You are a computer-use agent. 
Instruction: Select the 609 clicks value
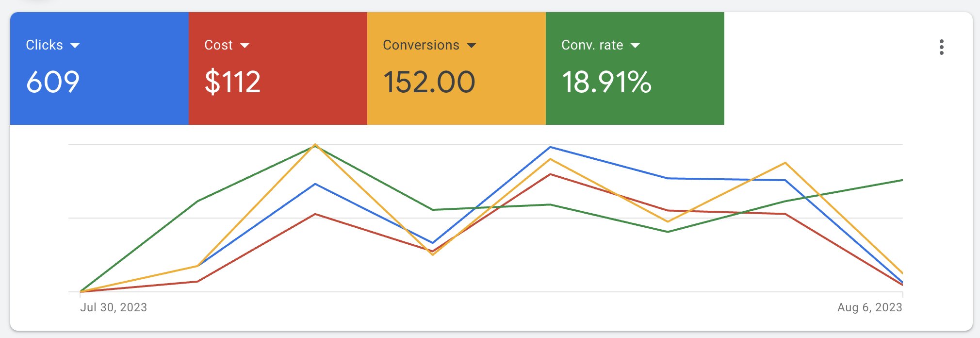[53, 83]
